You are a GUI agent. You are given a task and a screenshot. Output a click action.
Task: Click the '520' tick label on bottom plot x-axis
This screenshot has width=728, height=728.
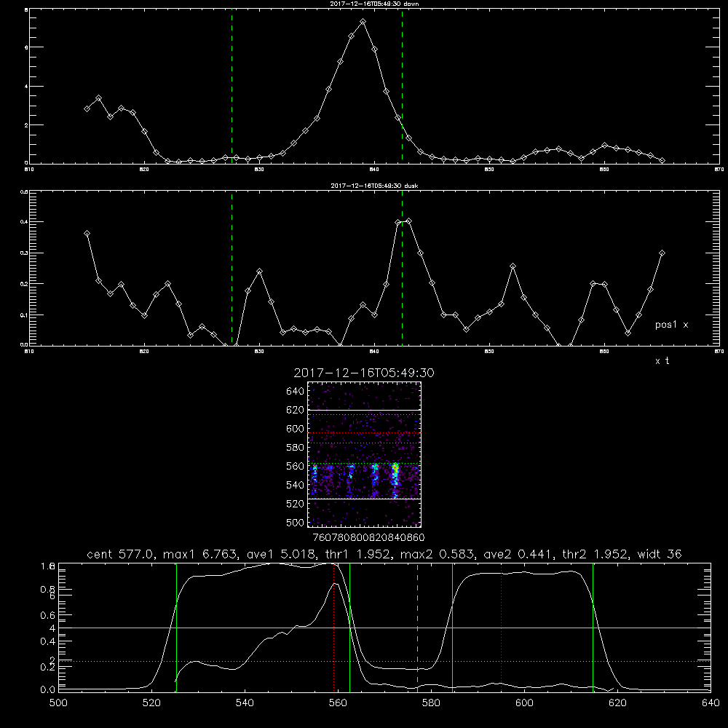pyautogui.click(x=151, y=703)
